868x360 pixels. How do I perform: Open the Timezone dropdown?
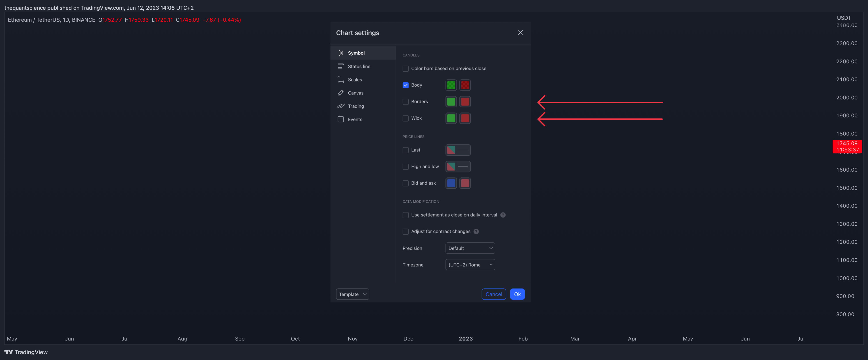[x=470, y=265]
